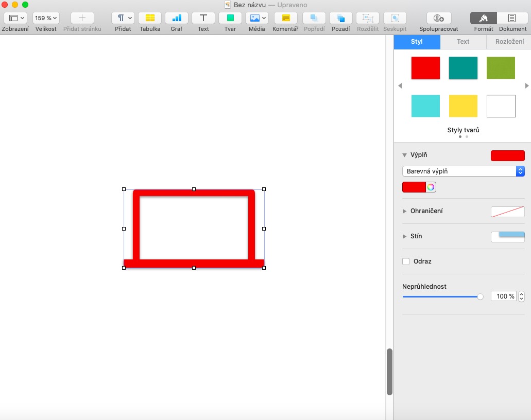
Task: Enable the Odraz reflection checkbox
Action: (x=406, y=261)
